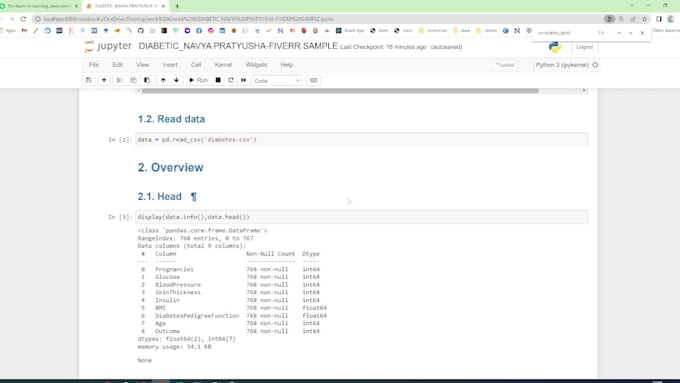This screenshot has height=383, width=680.
Task: Paste cells below
Action: tap(147, 80)
